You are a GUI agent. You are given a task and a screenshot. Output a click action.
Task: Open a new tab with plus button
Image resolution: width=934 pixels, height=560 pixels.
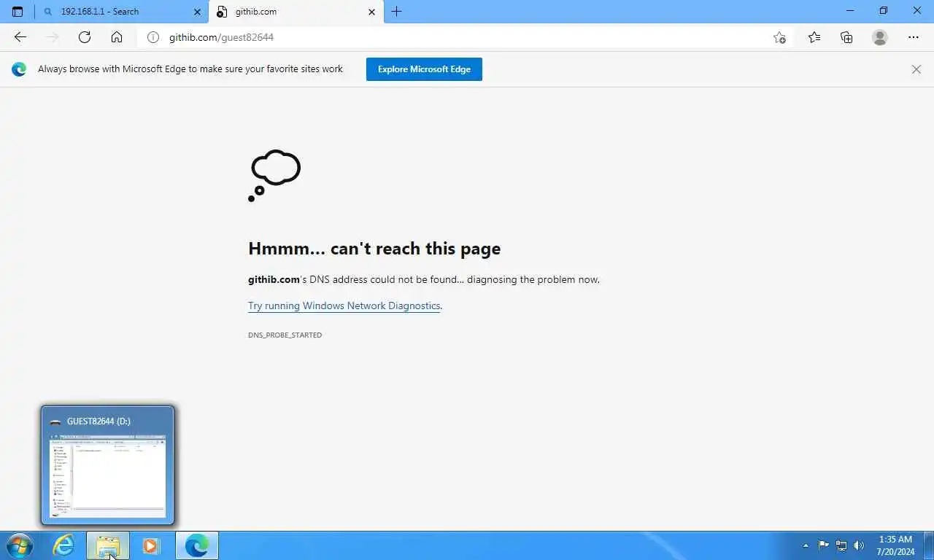click(x=396, y=12)
